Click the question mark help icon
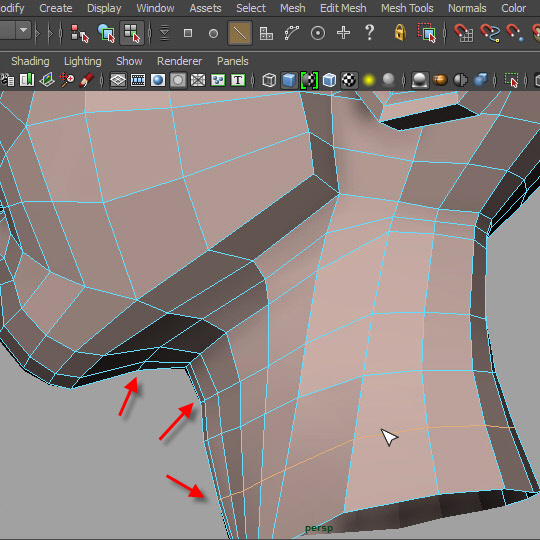This screenshot has height=540, width=540. 369,32
